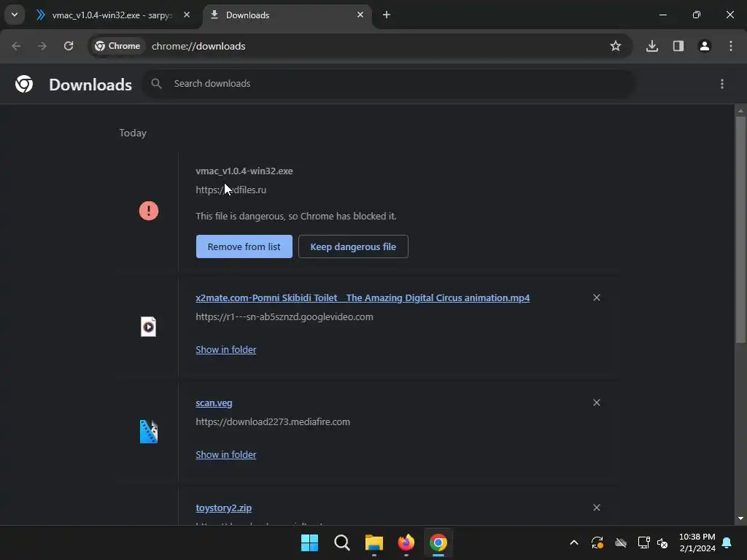Open the toolbar downloads icon
The height and width of the screenshot is (560, 747).
[652, 46]
